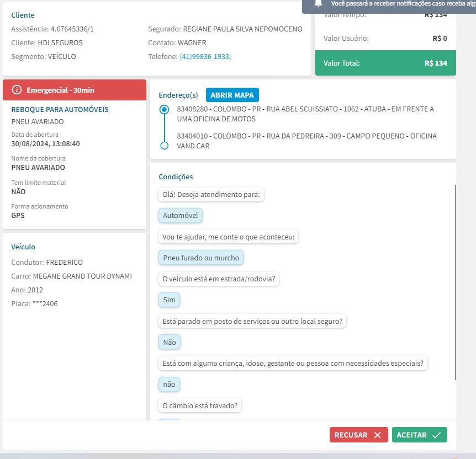Click 'O veiculo está em estrada/rodovia?' question
Image resolution: width=476 pixels, height=459 pixels.
coord(219,279)
